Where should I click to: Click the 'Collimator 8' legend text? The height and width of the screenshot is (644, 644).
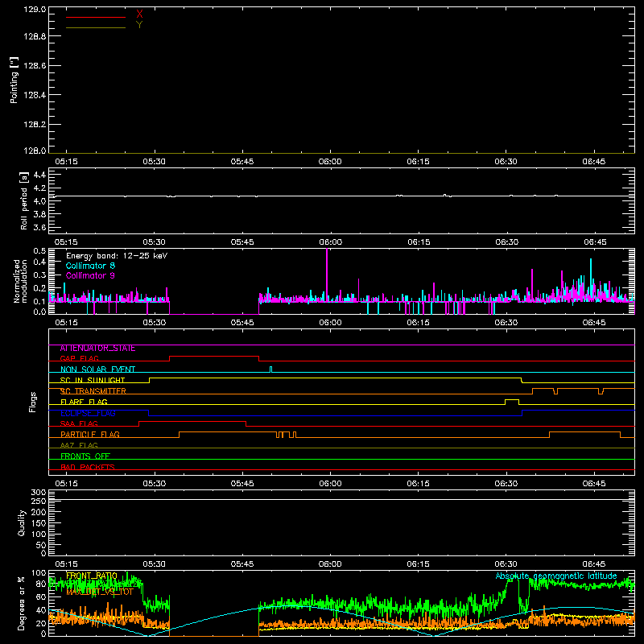[90, 266]
